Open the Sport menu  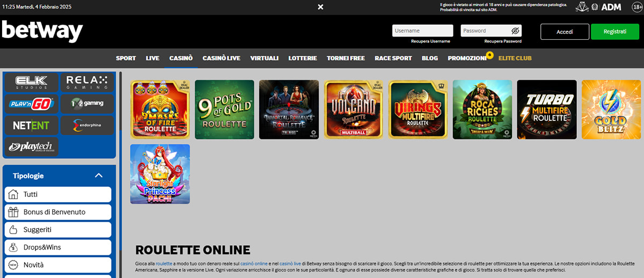126,58
